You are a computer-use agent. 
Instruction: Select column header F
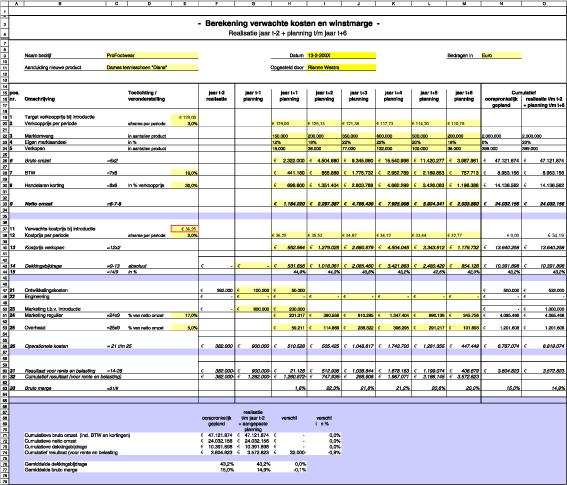tap(217, 4)
